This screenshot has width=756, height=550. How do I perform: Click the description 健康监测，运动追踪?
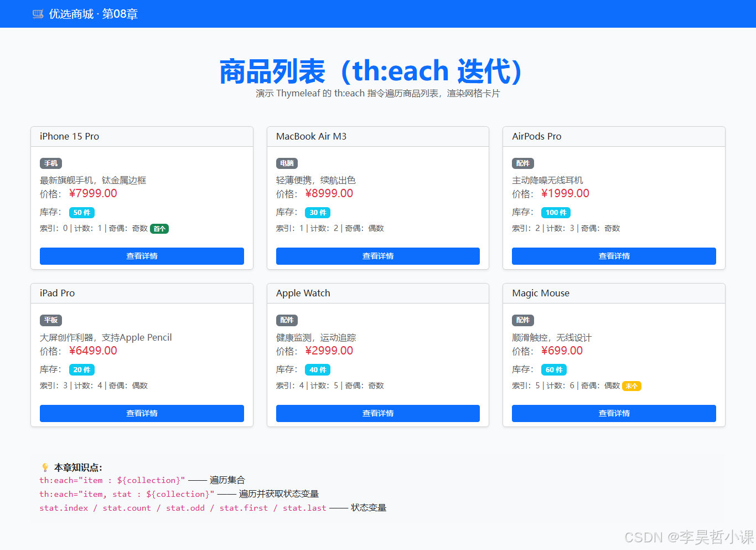[316, 337]
